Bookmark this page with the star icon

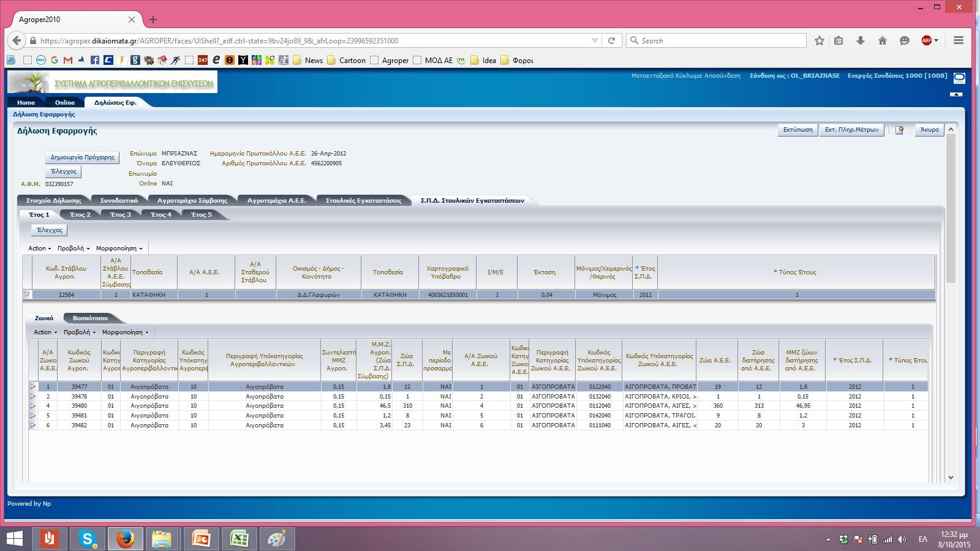(x=820, y=41)
